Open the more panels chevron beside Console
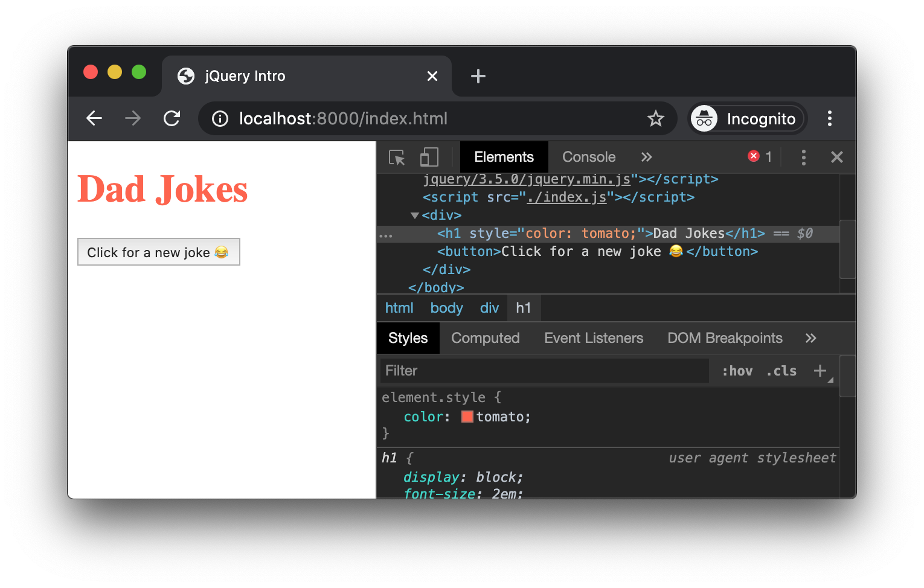The image size is (924, 588). [x=646, y=157]
